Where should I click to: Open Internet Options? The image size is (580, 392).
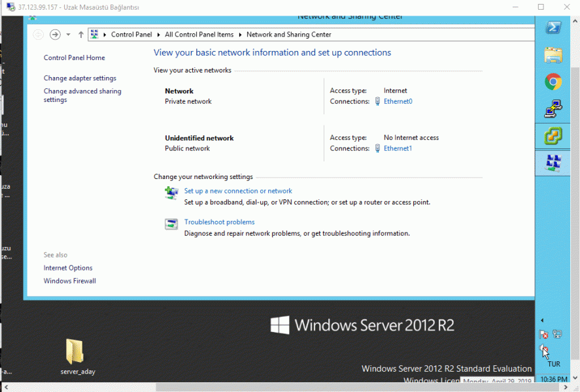pos(68,268)
